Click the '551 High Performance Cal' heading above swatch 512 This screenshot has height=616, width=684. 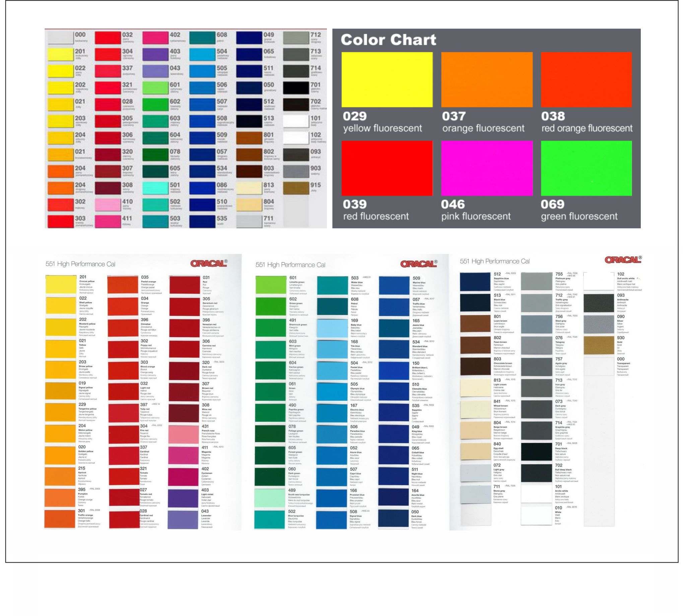coord(494,261)
